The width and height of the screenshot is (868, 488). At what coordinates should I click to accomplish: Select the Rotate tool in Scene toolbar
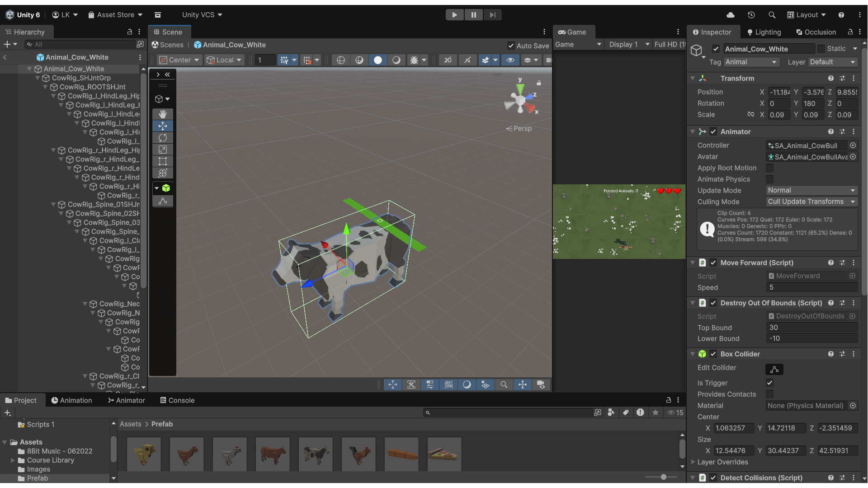(163, 138)
